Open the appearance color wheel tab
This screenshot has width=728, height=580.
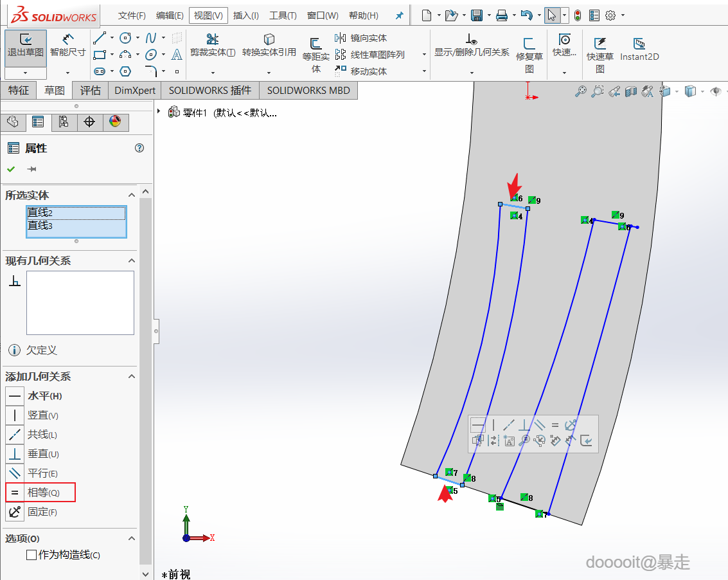pyautogui.click(x=115, y=122)
